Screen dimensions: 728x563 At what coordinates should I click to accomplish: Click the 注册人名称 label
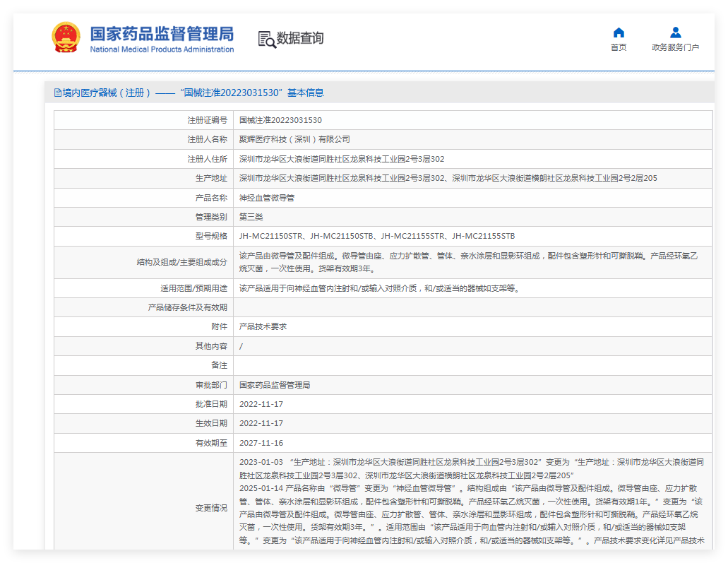pos(207,139)
